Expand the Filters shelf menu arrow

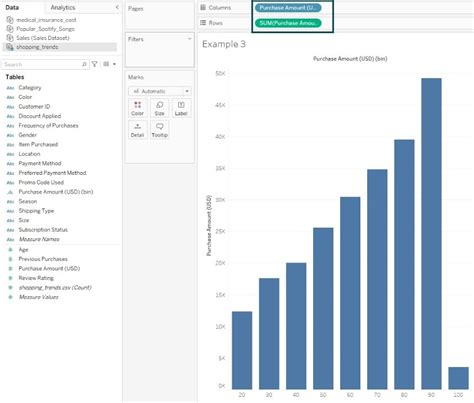coord(190,39)
